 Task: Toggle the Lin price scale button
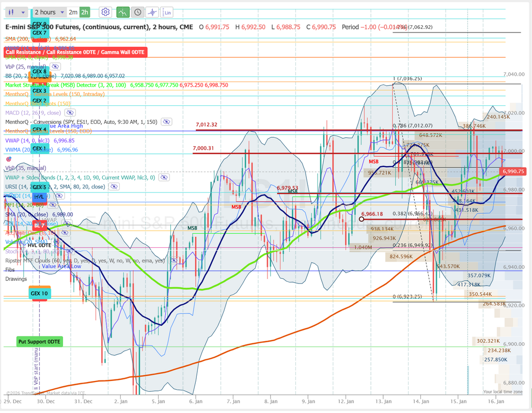(167, 12)
